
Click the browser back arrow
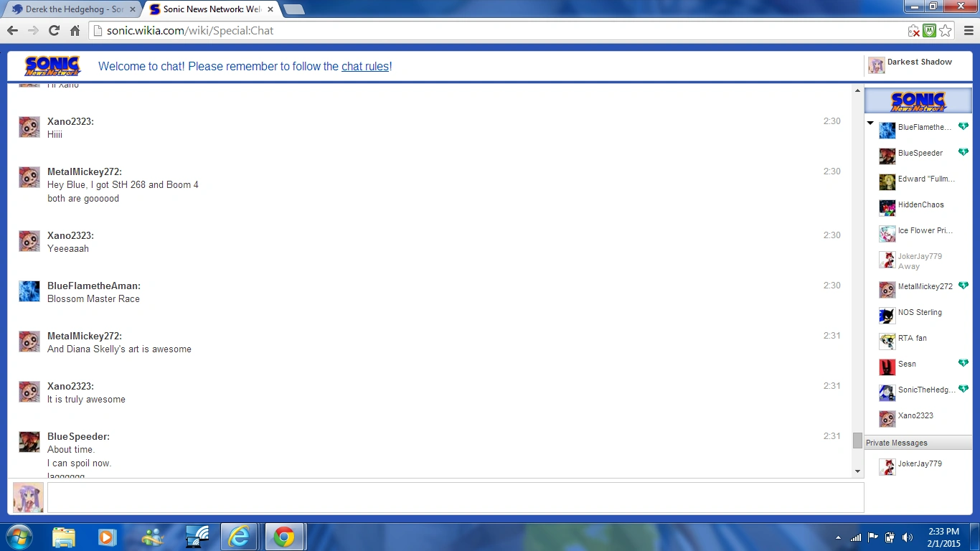click(x=12, y=31)
